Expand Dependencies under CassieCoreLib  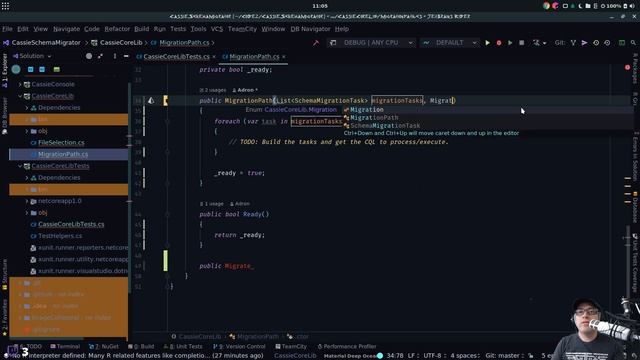pyautogui.click(x=27, y=108)
